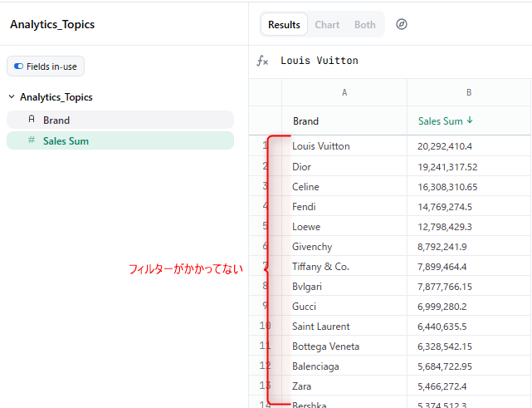
Task: Click the value 6,440,635.5
Action: [x=442, y=327]
